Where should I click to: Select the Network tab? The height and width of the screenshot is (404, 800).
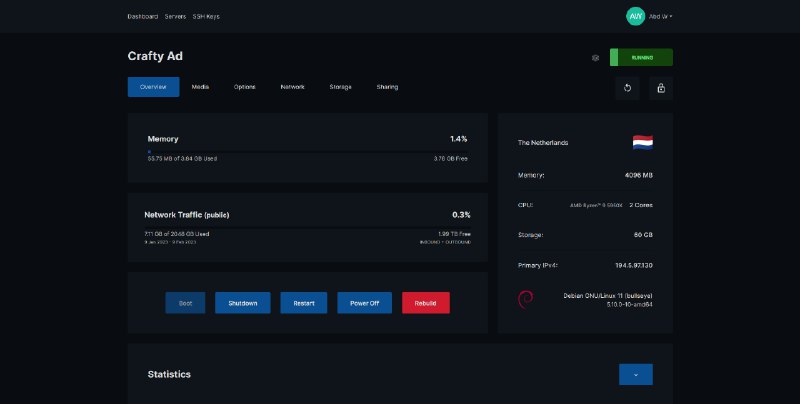[292, 87]
